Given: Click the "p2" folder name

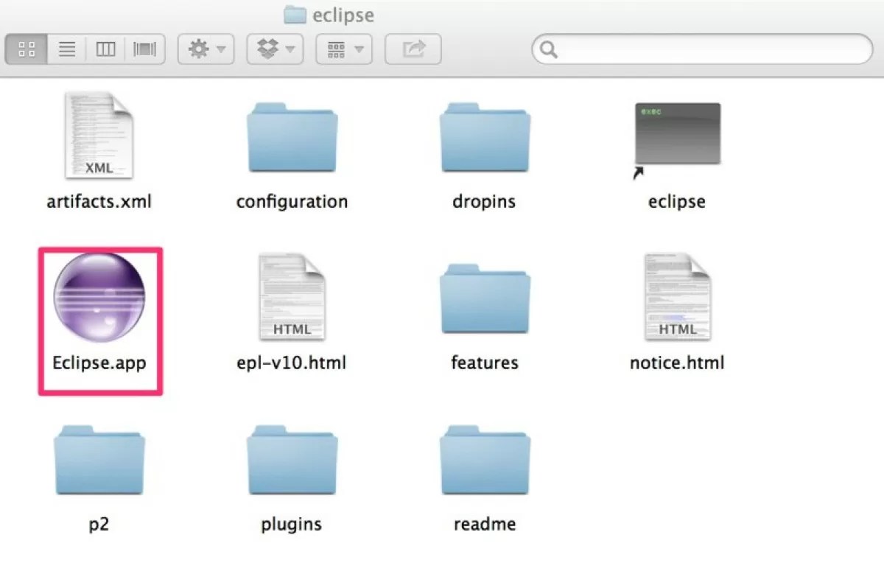Looking at the screenshot, I should coord(99,525).
